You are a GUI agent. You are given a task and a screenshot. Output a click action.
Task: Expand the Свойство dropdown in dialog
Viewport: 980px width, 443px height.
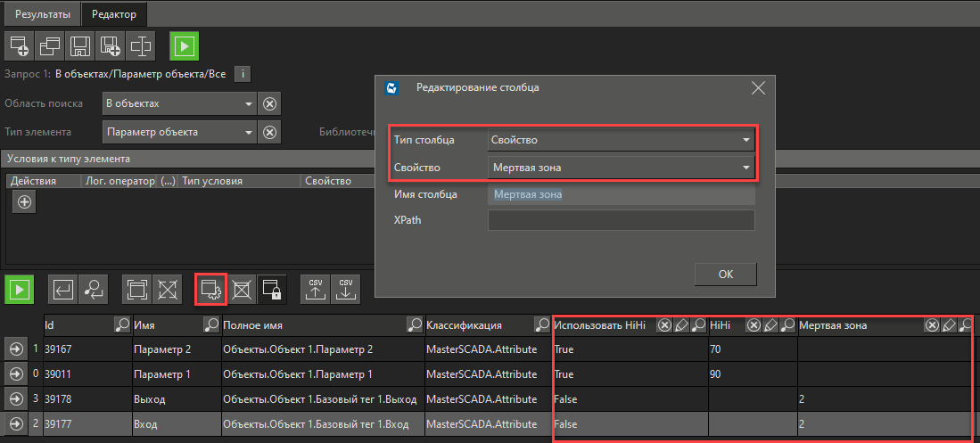[x=745, y=167]
